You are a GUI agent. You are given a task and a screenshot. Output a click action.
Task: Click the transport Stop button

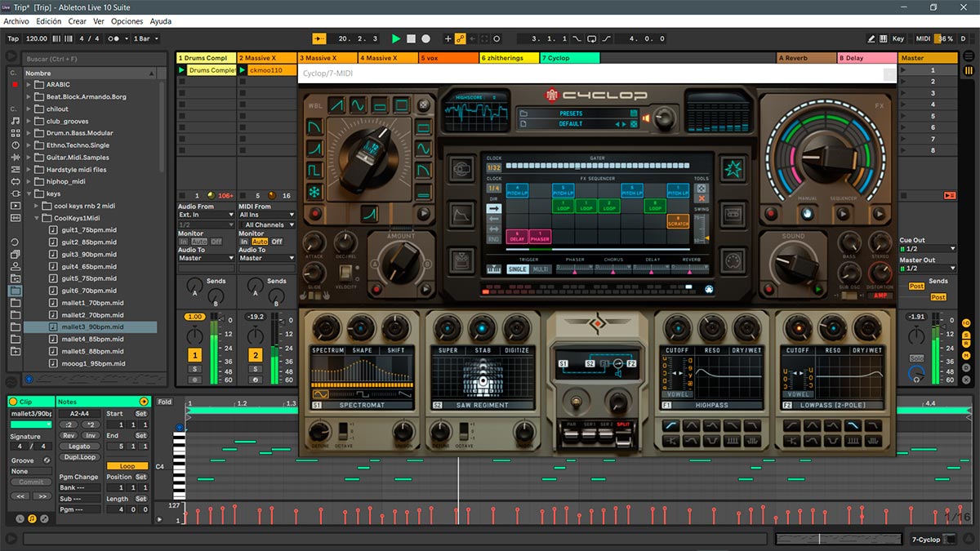click(411, 38)
